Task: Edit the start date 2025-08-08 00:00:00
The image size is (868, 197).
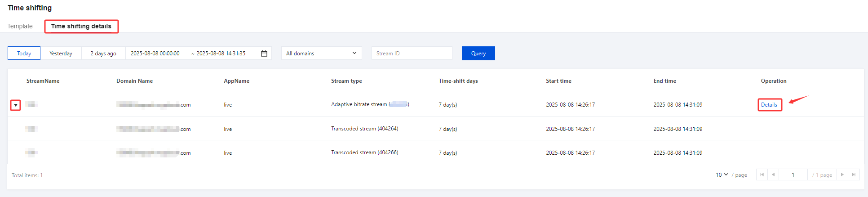Action: 155,54
